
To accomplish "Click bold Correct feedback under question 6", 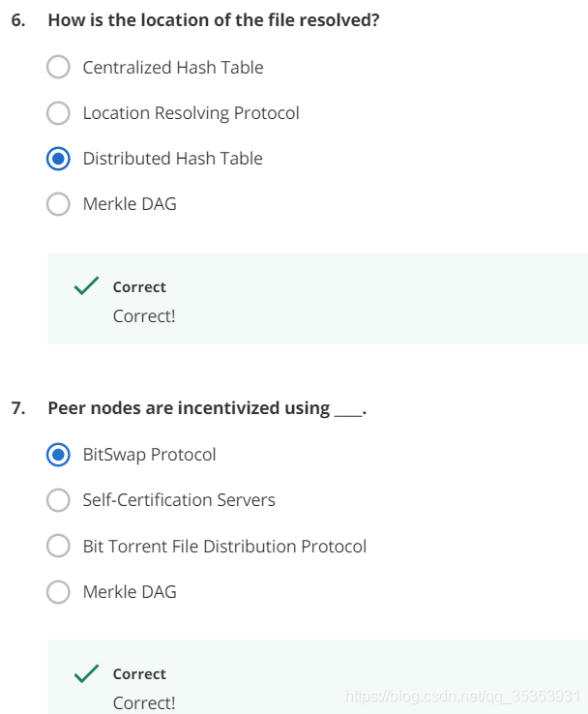I will tap(139, 287).
